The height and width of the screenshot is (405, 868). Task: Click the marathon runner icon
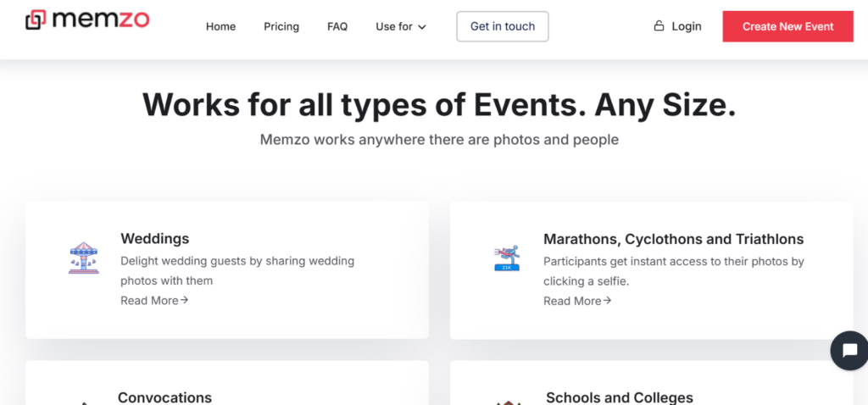506,258
